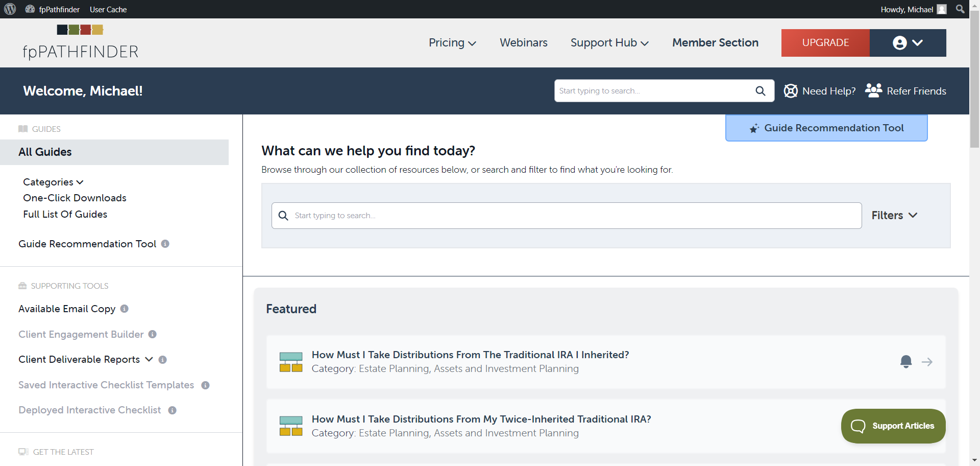Viewport: 980px width, 466px height.
Task: Click arrow icon on Inherited Traditional IRA guide
Action: tap(927, 362)
